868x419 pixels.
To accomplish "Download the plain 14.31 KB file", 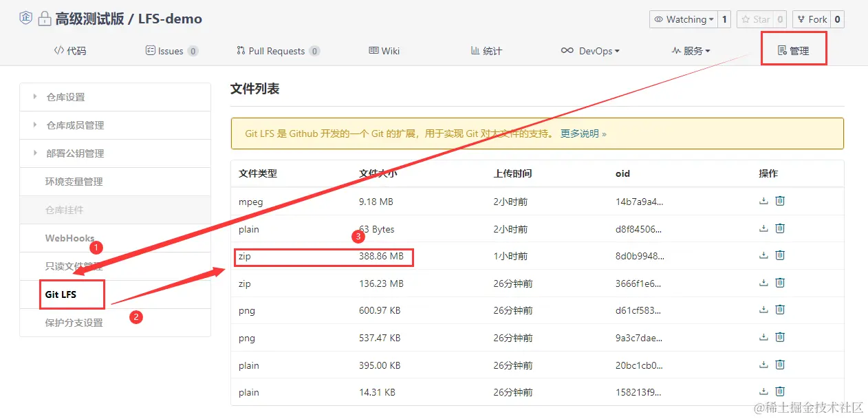I will 763,391.
